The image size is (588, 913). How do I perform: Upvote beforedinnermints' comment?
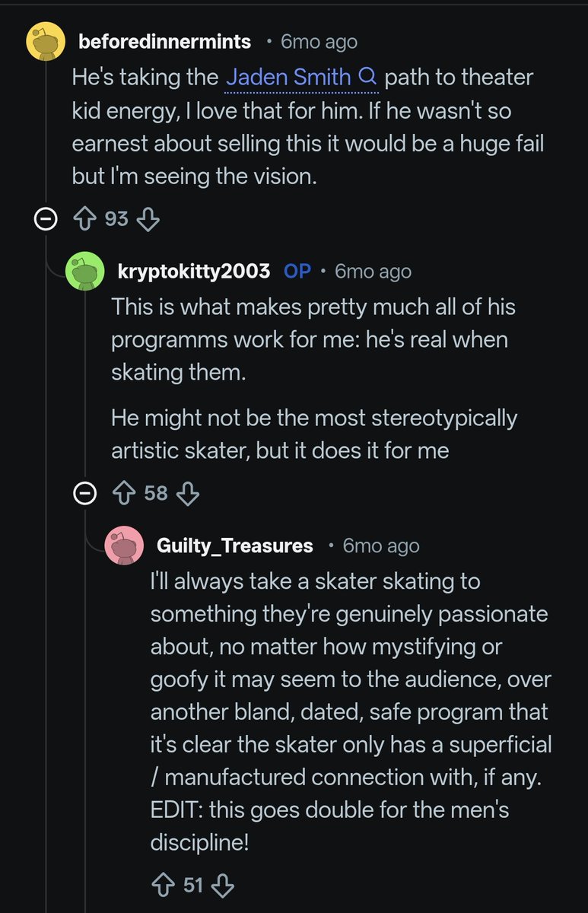point(84,219)
